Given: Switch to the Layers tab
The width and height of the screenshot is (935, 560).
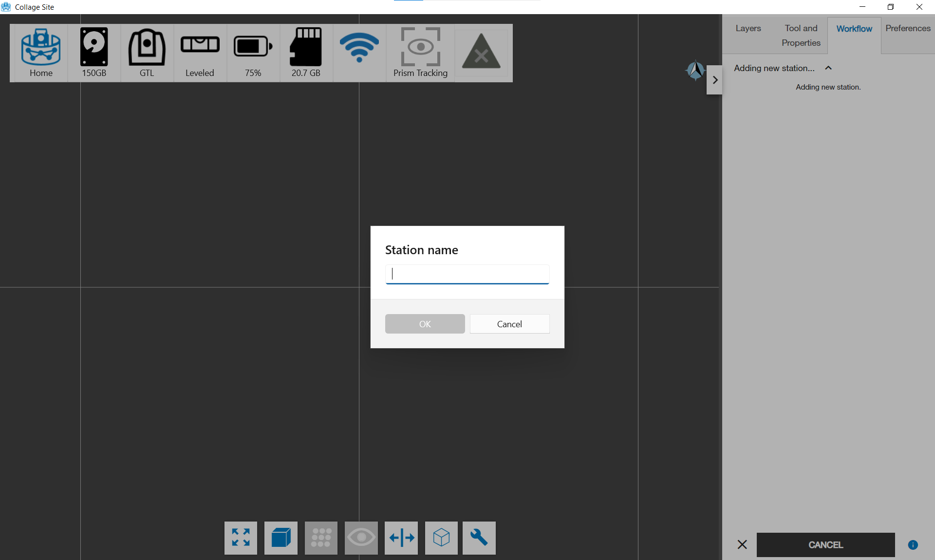Looking at the screenshot, I should (x=748, y=28).
